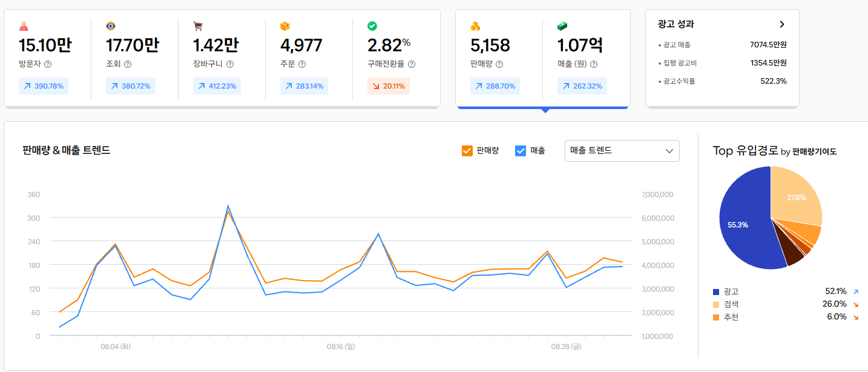Click the up-arrow trend icon in the 광고 legend row

point(856,291)
